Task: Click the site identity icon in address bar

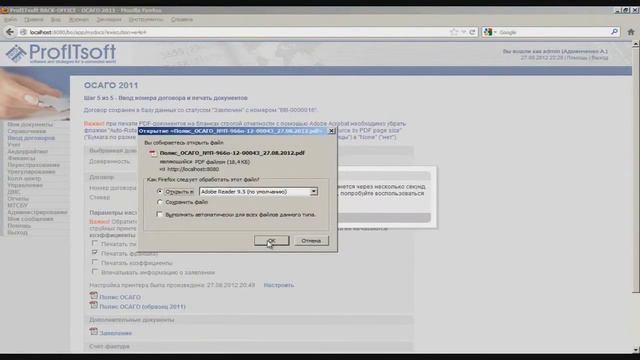Action: (x=23, y=32)
